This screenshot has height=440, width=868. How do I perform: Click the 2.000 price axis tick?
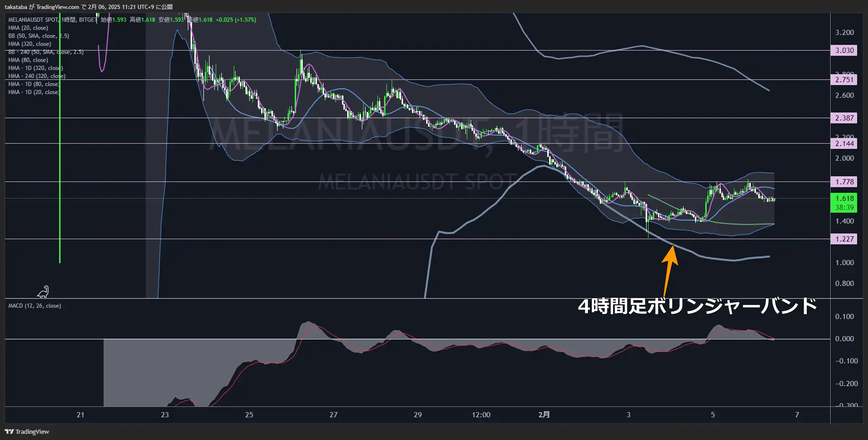tap(844, 158)
